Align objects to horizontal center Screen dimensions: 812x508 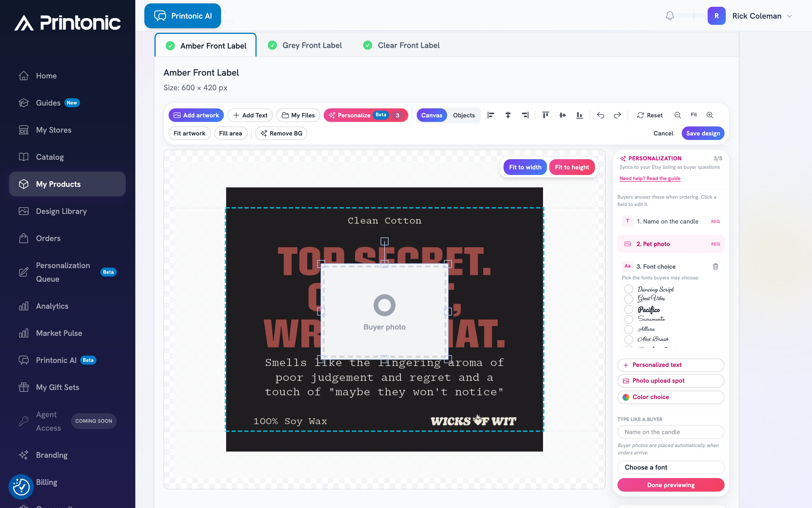[x=508, y=115]
